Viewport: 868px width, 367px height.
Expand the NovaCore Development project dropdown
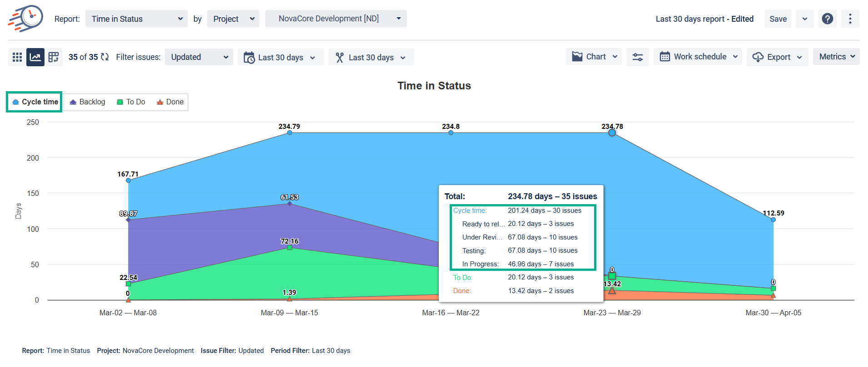click(x=336, y=19)
